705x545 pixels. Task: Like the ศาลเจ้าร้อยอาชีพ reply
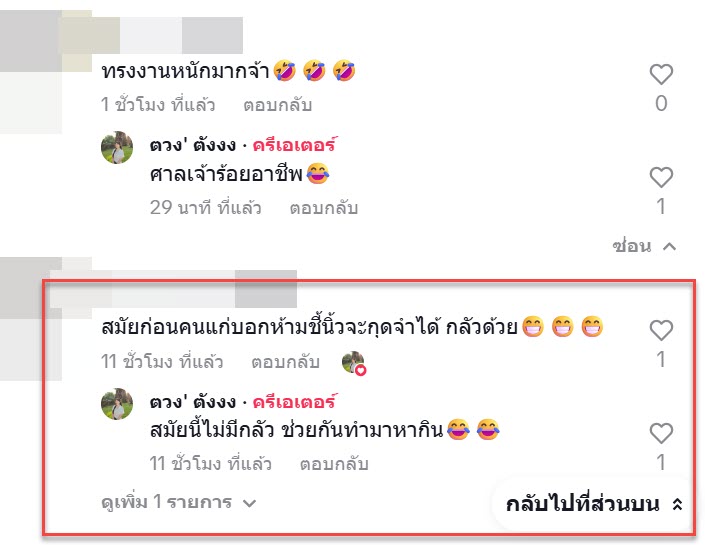pos(661,177)
